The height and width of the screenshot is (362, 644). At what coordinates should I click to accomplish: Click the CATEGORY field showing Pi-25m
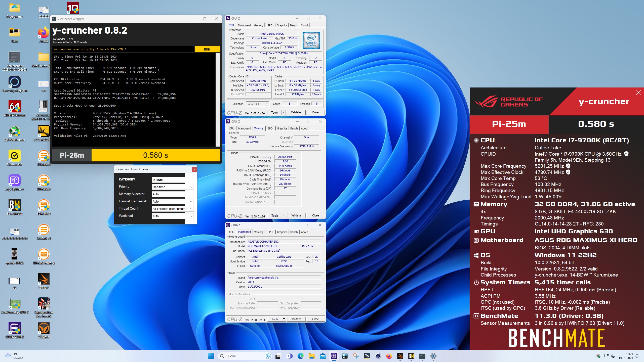click(x=168, y=180)
